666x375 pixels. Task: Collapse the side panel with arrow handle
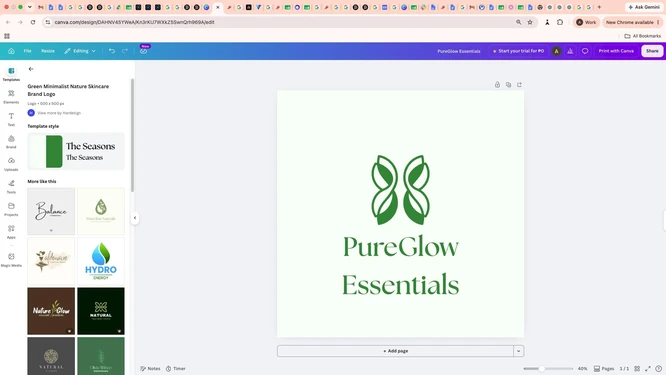tap(135, 218)
